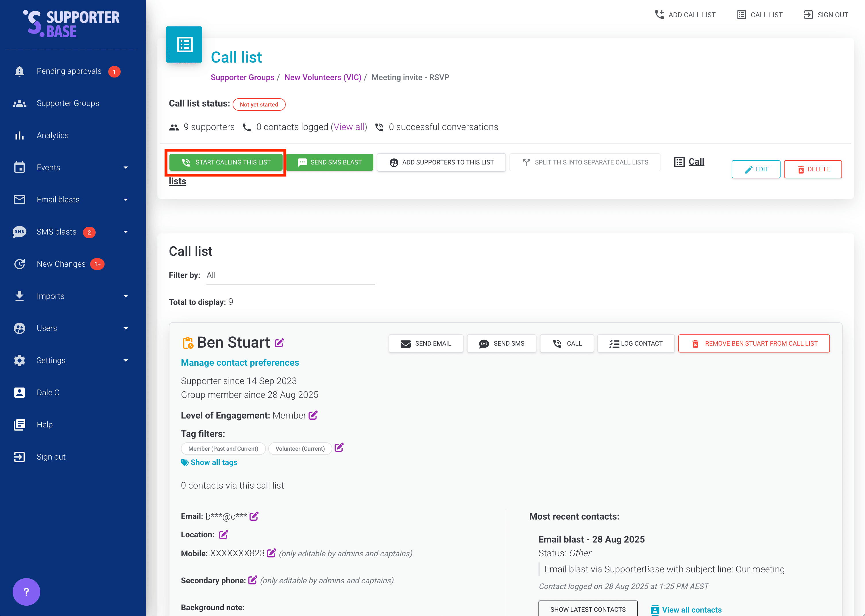The height and width of the screenshot is (616, 865).
Task: Open the purple question mark help bubble
Action: click(x=26, y=592)
